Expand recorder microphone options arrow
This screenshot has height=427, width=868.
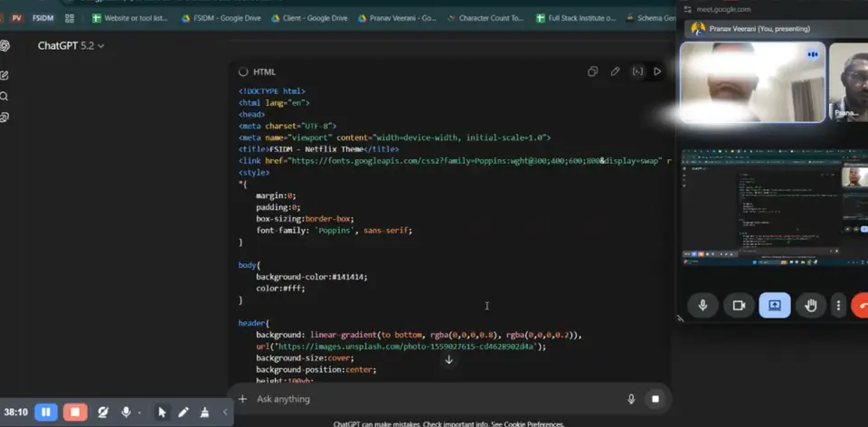click(139, 413)
